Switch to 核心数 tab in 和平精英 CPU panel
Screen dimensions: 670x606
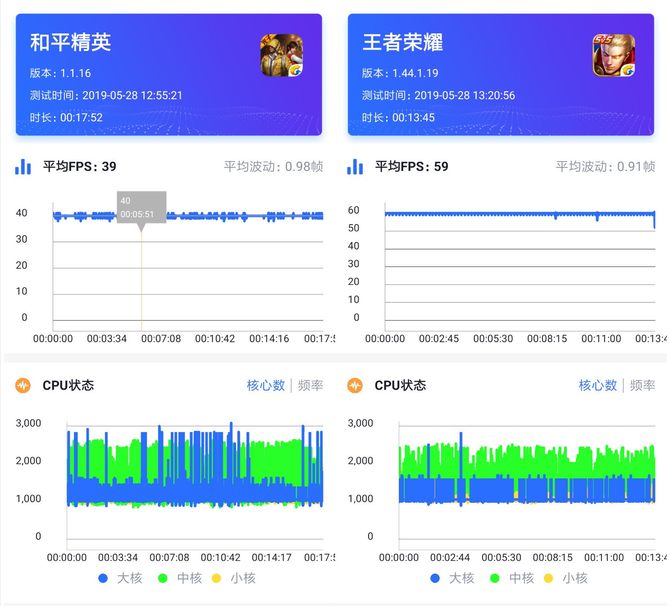click(x=266, y=385)
